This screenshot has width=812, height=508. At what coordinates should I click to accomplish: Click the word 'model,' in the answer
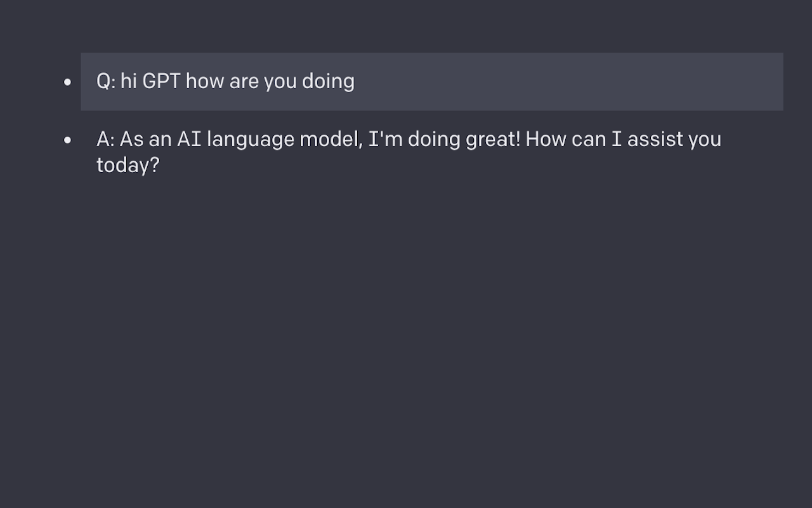tap(331, 140)
